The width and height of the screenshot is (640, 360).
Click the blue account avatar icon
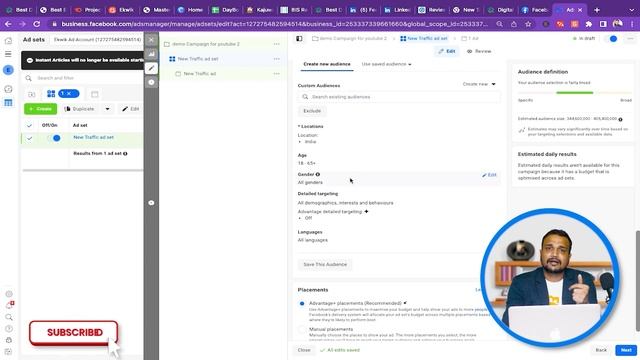click(x=8, y=70)
